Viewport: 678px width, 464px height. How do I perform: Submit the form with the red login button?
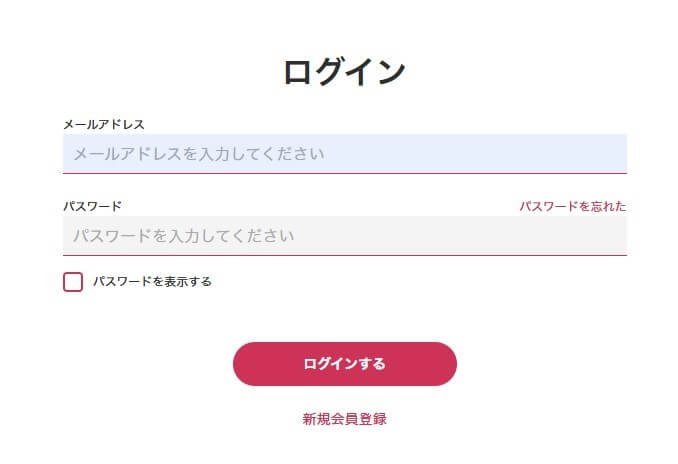tap(344, 364)
